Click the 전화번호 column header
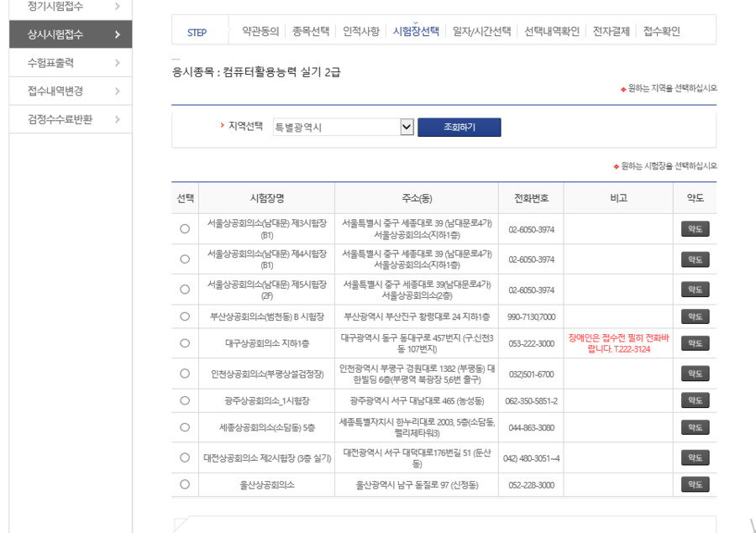This screenshot has width=756, height=533. coord(531,198)
